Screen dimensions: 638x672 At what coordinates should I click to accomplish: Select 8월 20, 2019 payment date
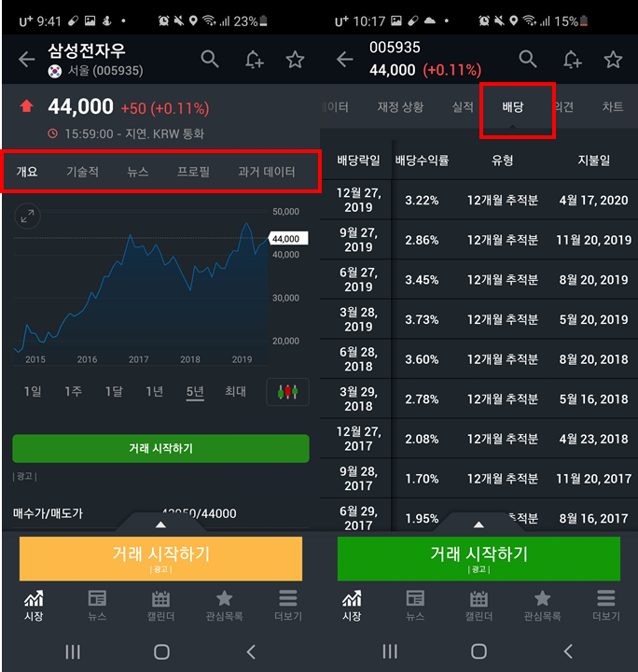pos(593,280)
